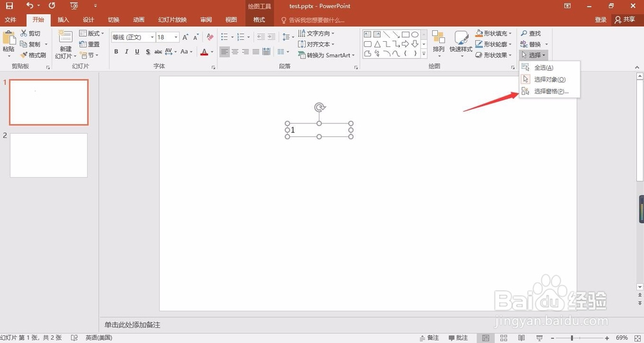Switch to Design (设计) tab
This screenshot has width=644, height=343.
[x=88, y=20]
